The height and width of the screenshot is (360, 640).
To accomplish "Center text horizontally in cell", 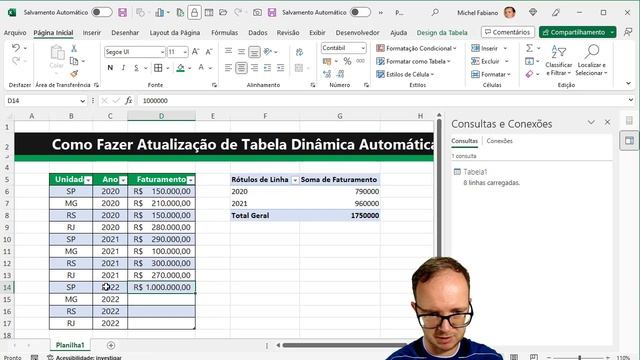I will tap(241, 68).
